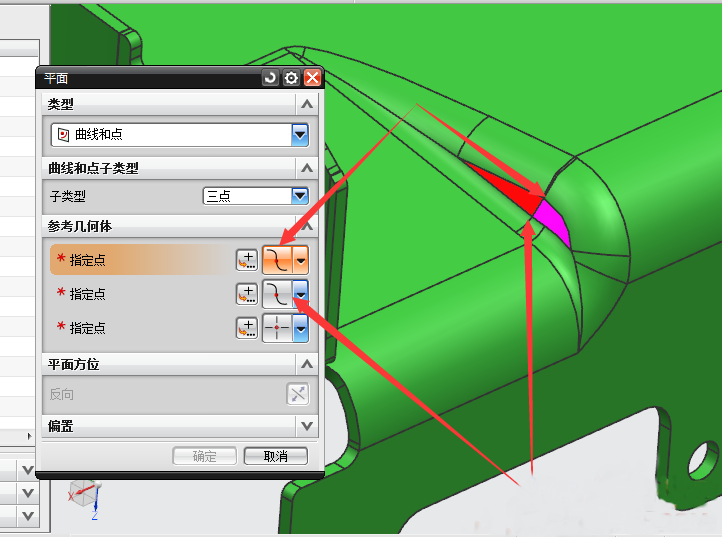Image resolution: width=722 pixels, height=537 pixels.
Task: Open dialog settings gear icon
Action: 291,78
